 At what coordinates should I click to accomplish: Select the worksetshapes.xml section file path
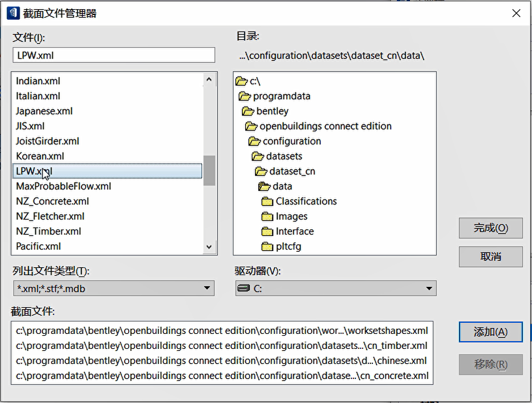222,331
